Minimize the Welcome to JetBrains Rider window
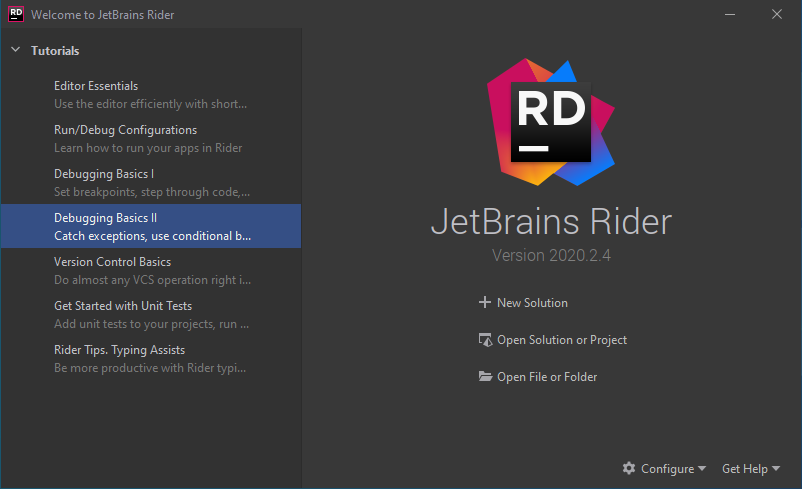The image size is (802, 489). click(730, 14)
